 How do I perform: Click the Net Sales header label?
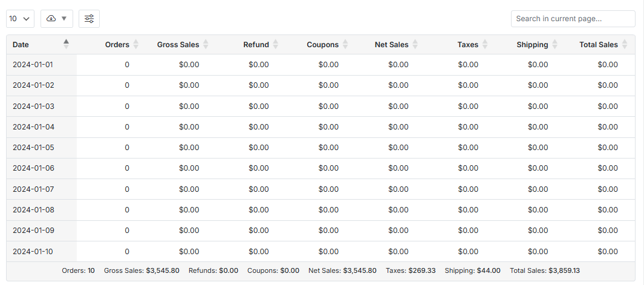tap(391, 45)
